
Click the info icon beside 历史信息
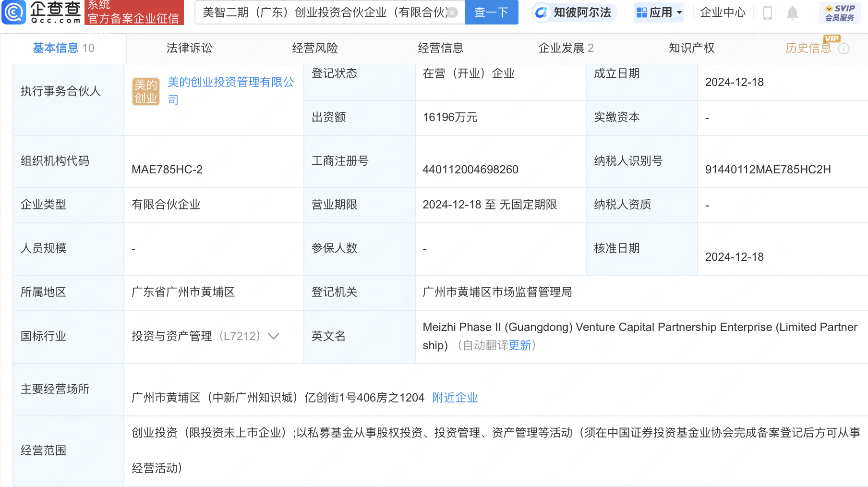(x=844, y=49)
